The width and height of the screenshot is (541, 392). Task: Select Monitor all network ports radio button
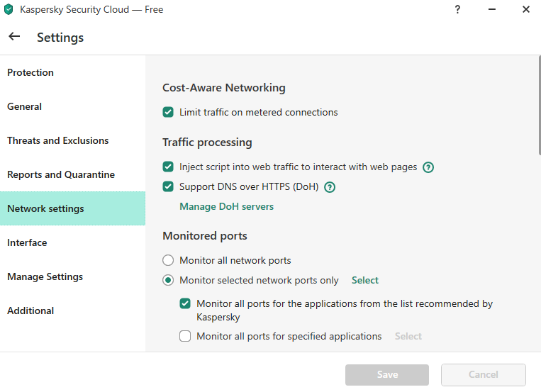168,260
